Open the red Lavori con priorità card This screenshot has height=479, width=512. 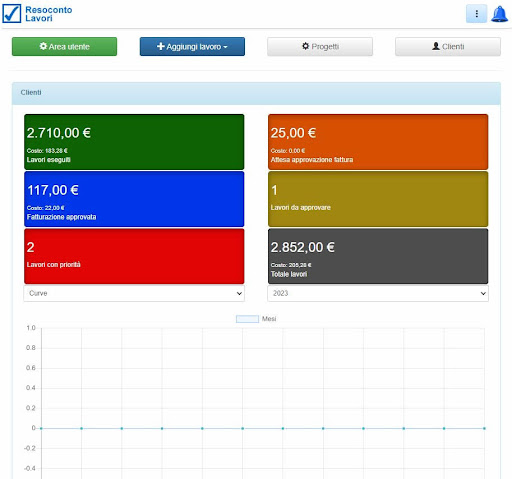click(134, 256)
